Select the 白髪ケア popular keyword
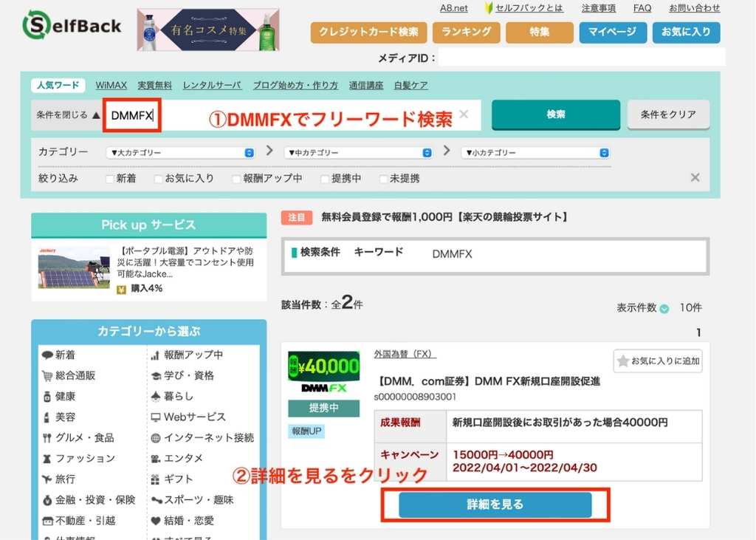This screenshot has height=540, width=756. point(410,86)
